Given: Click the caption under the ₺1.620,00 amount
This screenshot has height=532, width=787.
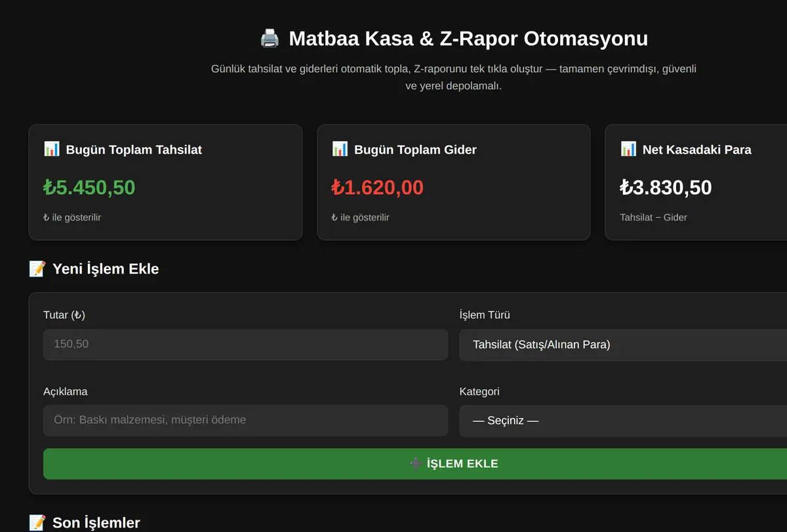Looking at the screenshot, I should (x=361, y=217).
